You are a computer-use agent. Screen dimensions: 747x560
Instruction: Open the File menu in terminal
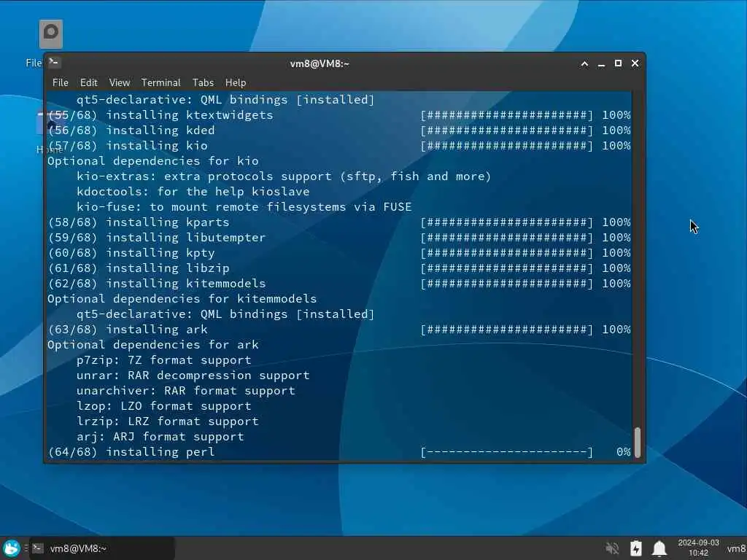tap(60, 83)
